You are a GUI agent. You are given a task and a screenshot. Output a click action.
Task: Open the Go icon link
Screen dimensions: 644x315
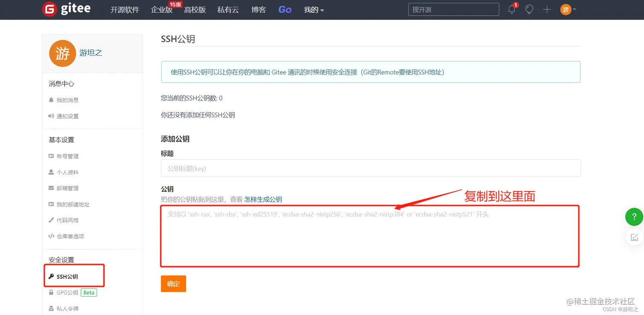click(285, 9)
